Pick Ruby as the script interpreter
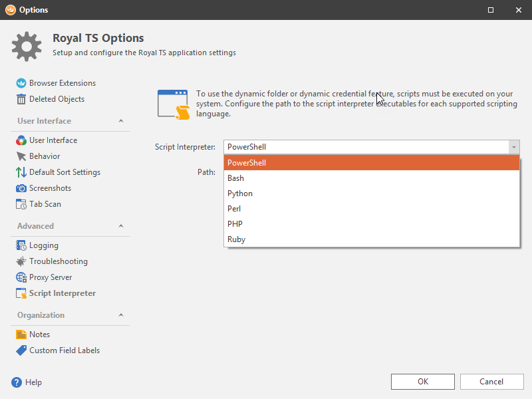The height and width of the screenshot is (399, 532). pos(237,239)
